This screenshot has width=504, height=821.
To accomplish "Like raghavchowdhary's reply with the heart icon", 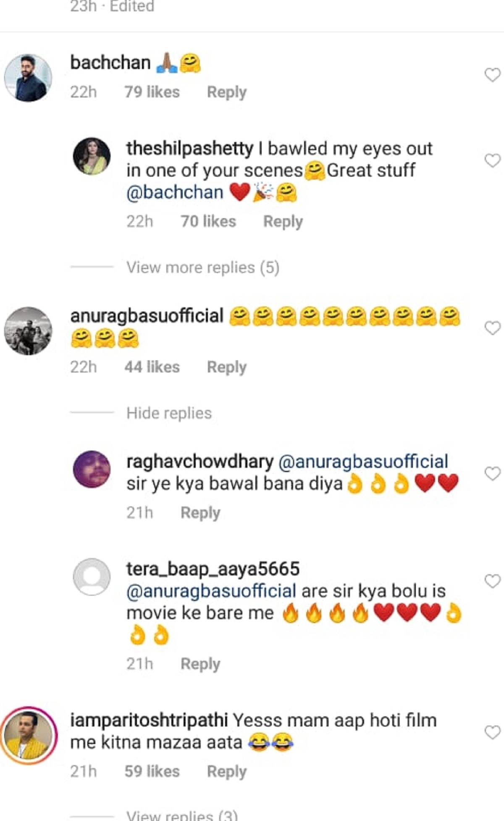I will 492,473.
